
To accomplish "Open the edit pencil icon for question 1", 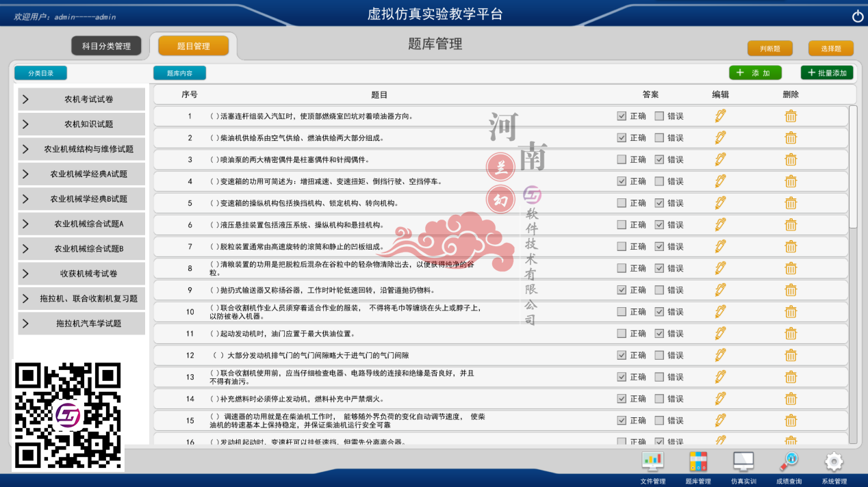I will [x=720, y=116].
